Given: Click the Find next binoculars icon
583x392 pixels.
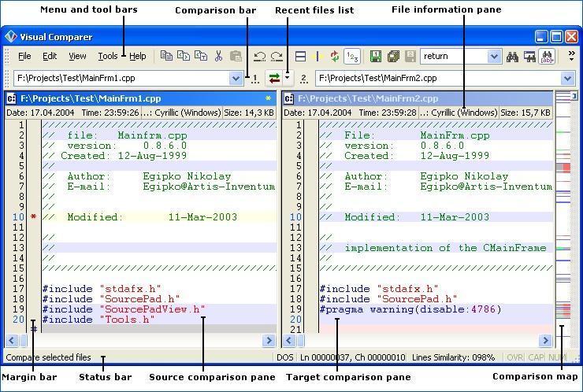Looking at the screenshot, I should click(529, 57).
